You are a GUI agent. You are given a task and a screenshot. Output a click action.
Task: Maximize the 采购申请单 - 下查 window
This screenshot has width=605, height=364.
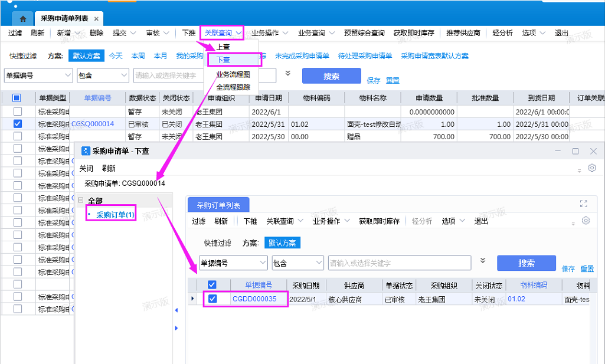click(x=575, y=151)
